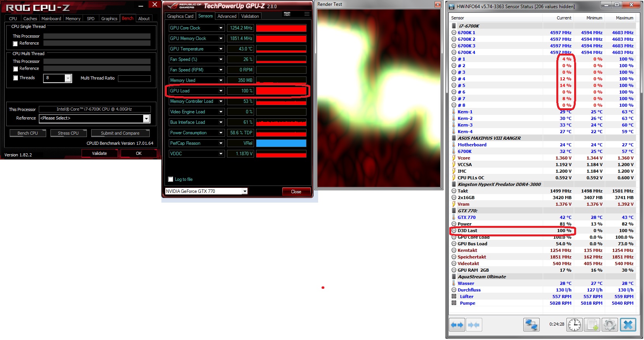Open the Reference Please Select dropdown
Viewport: 644px width, 340px height.
(x=146, y=118)
